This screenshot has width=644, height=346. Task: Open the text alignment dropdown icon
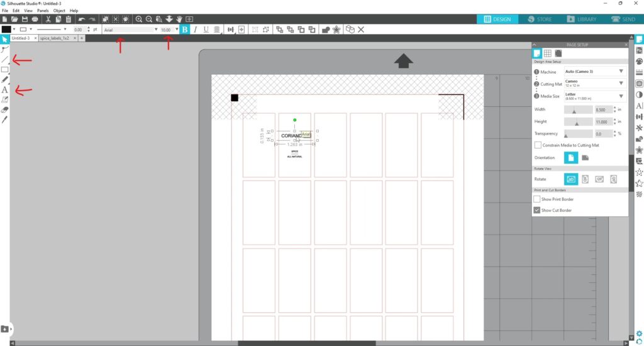[216, 30]
